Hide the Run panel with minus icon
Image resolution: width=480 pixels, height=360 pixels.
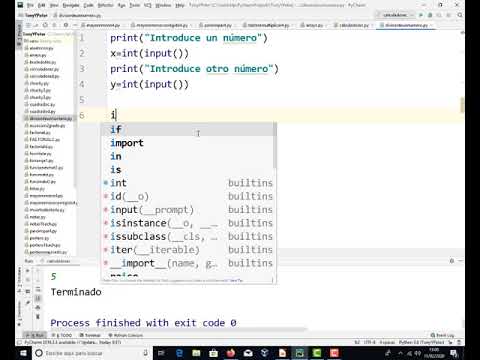pos(460,261)
